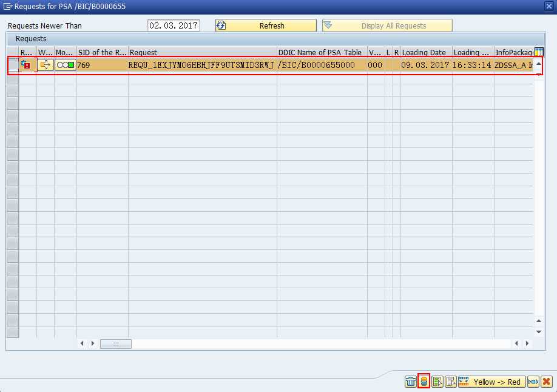Click the lowest vertical scroll down arrow
Image resolution: width=557 pixels, height=392 pixels.
[x=539, y=331]
